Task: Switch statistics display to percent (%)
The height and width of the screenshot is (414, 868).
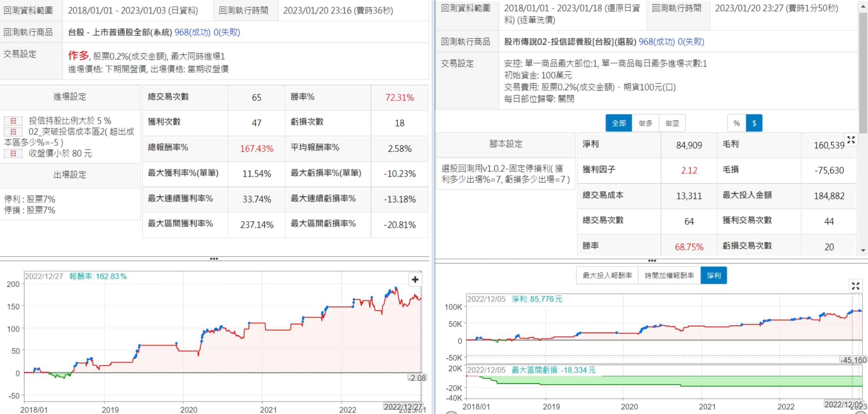Action: point(736,123)
